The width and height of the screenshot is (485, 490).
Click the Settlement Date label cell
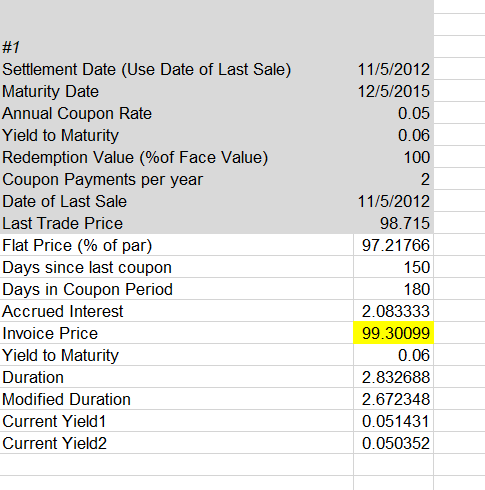click(177, 69)
